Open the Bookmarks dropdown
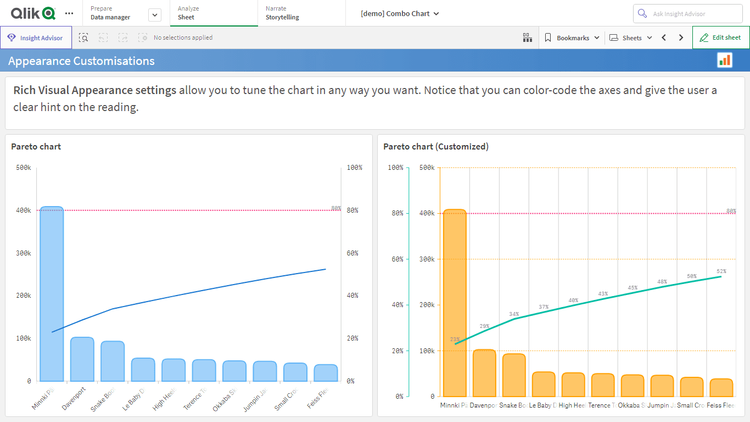Viewport: 750px width, 422px height. (572, 37)
